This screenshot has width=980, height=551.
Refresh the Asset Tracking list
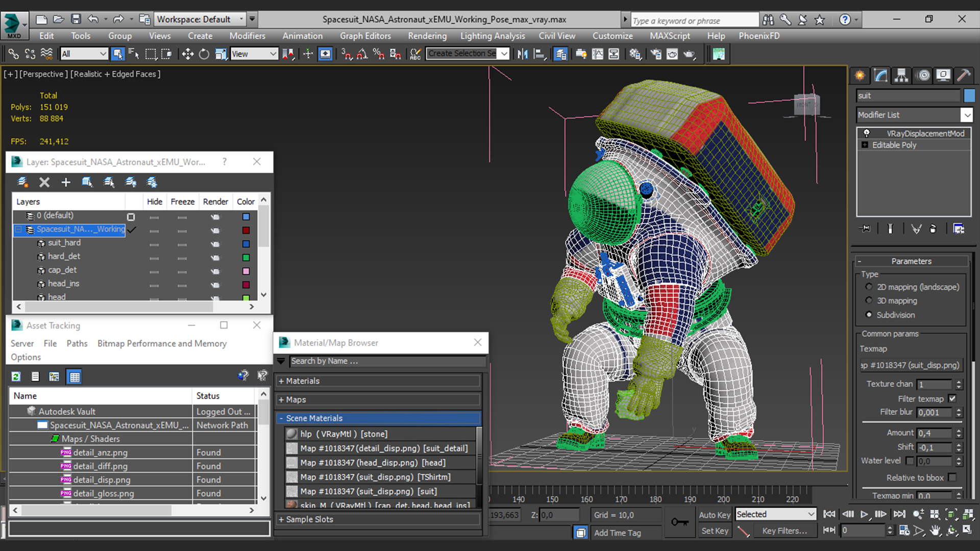point(16,377)
